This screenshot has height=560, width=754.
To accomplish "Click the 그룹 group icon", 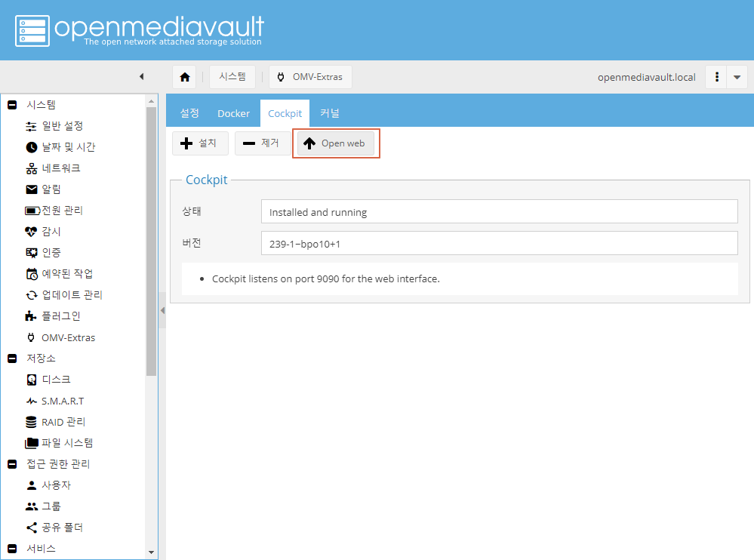I will coord(31,506).
